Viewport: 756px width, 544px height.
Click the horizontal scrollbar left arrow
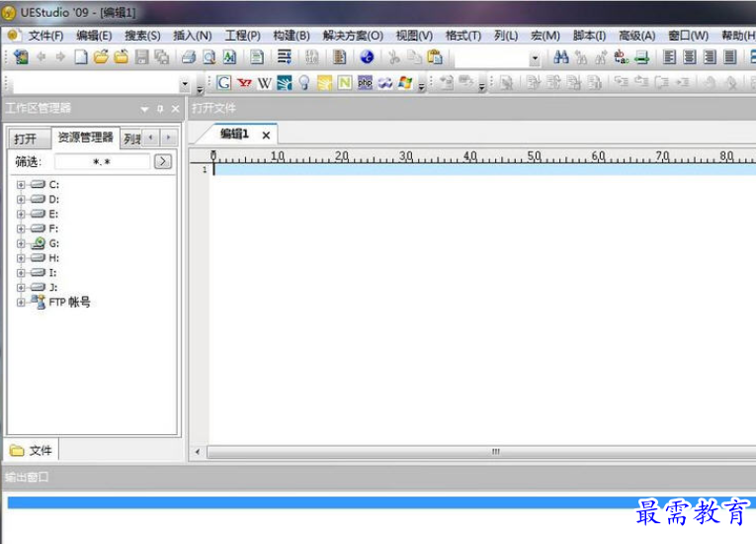click(x=198, y=452)
